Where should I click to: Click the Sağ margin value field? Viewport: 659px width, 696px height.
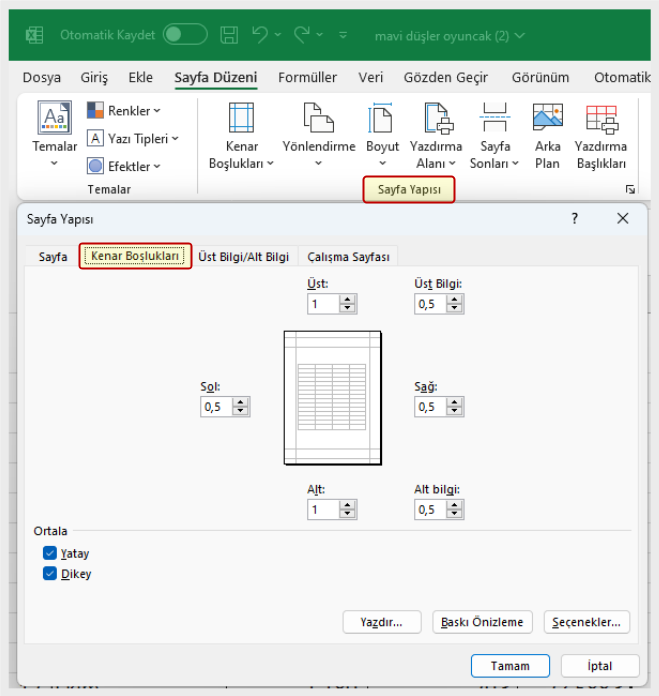point(430,407)
